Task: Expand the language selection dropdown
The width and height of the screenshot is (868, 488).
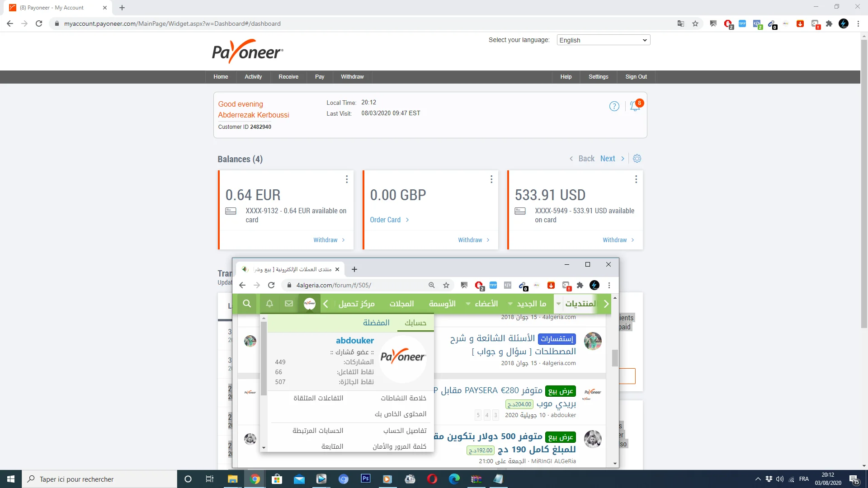Action: pos(603,40)
